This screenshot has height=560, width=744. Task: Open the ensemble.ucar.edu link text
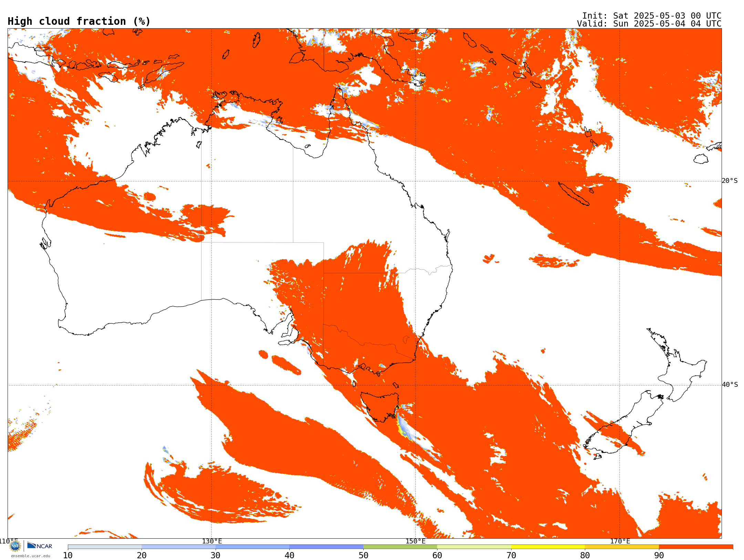pyautogui.click(x=31, y=556)
